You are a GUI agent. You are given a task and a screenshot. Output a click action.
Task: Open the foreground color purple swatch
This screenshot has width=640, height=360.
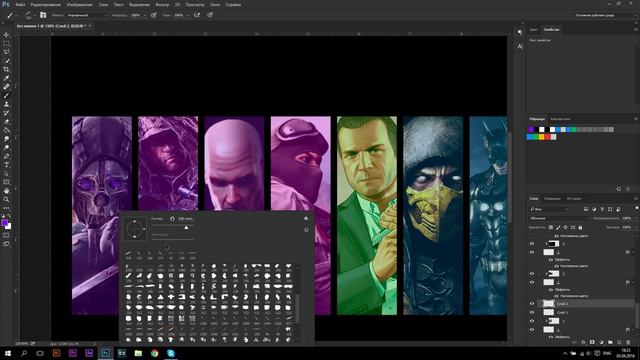coord(4,223)
